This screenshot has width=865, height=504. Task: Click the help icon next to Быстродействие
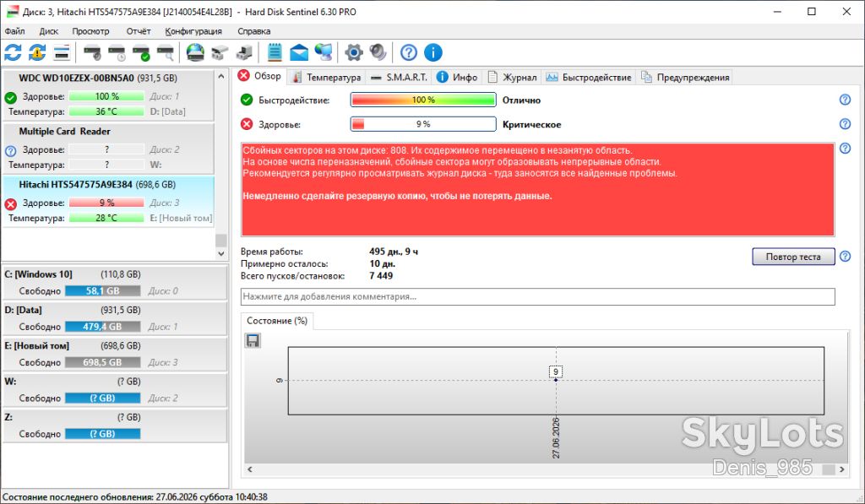[845, 100]
